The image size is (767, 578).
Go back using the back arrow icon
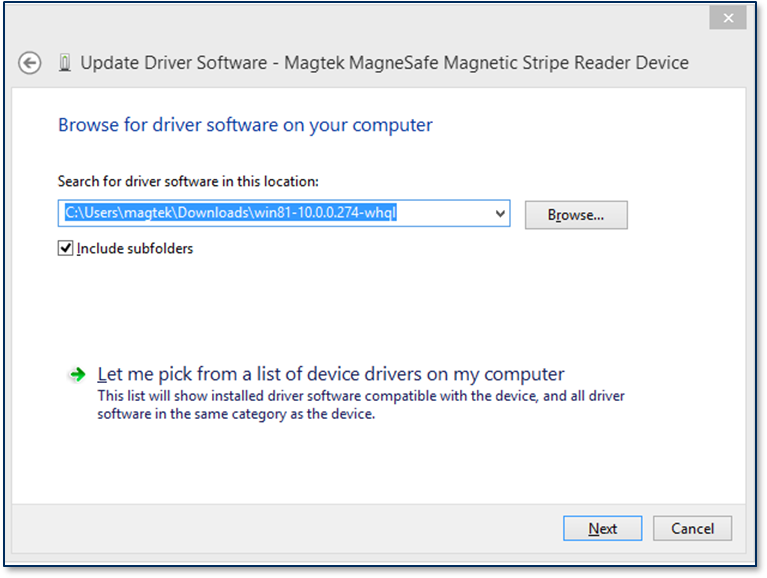tap(29, 63)
